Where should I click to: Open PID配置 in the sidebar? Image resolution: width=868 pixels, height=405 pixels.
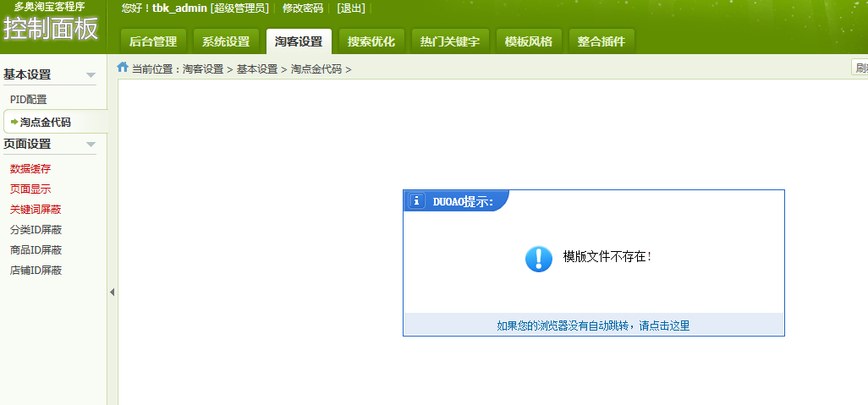pos(29,100)
